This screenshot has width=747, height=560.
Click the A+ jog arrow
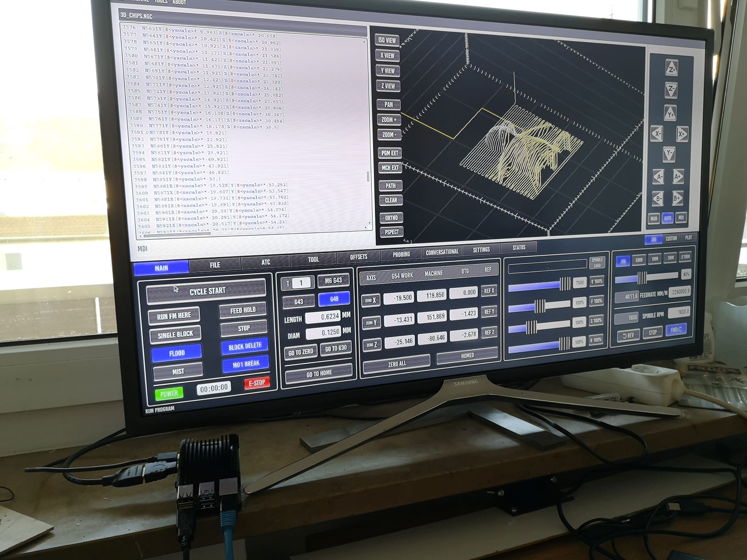pos(678,176)
